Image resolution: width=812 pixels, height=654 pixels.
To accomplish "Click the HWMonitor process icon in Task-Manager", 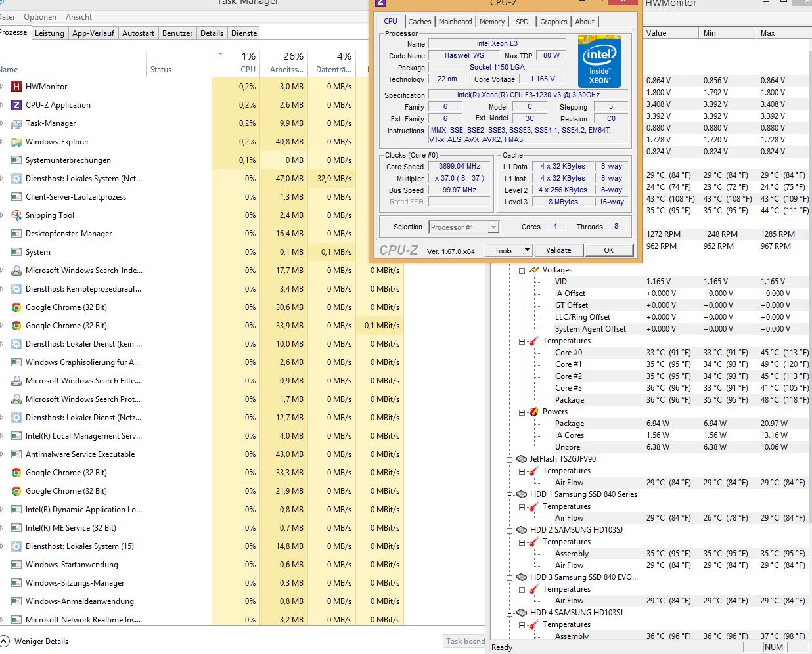I will pos(16,87).
